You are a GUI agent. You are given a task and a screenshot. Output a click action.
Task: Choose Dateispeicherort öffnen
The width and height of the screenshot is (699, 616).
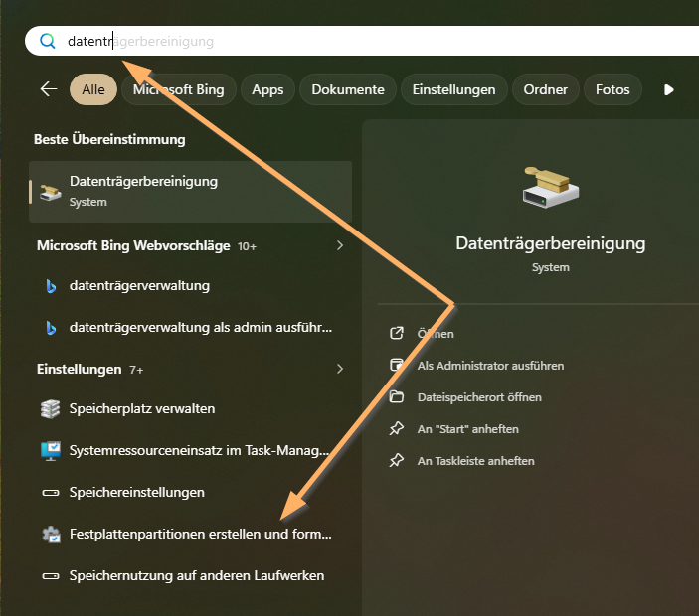pos(479,397)
